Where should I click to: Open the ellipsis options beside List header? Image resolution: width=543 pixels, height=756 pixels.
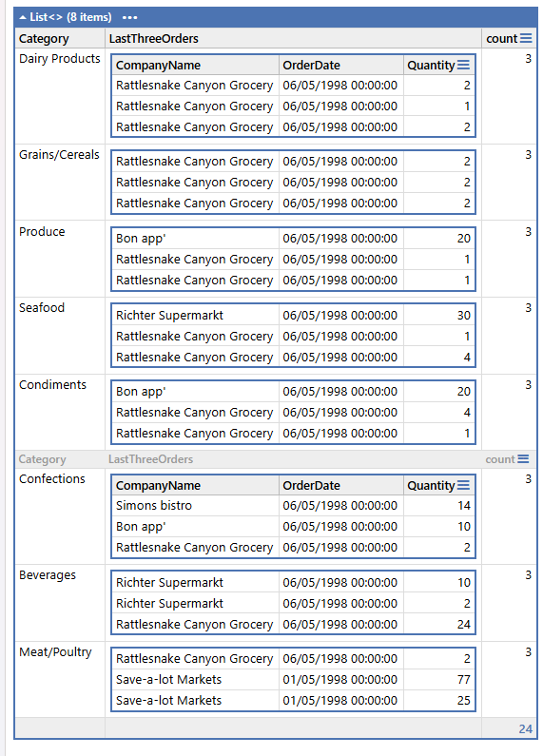click(x=129, y=17)
